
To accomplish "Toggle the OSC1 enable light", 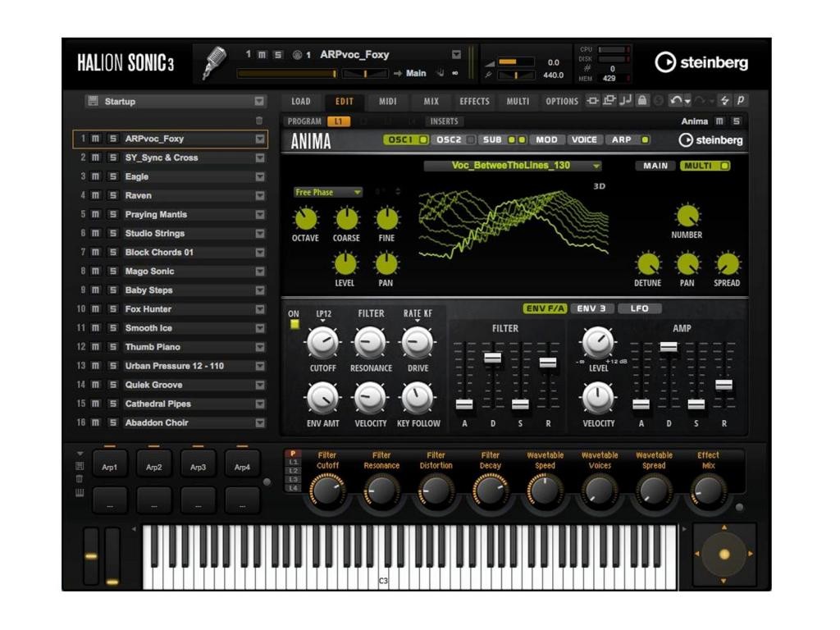I will coord(422,139).
